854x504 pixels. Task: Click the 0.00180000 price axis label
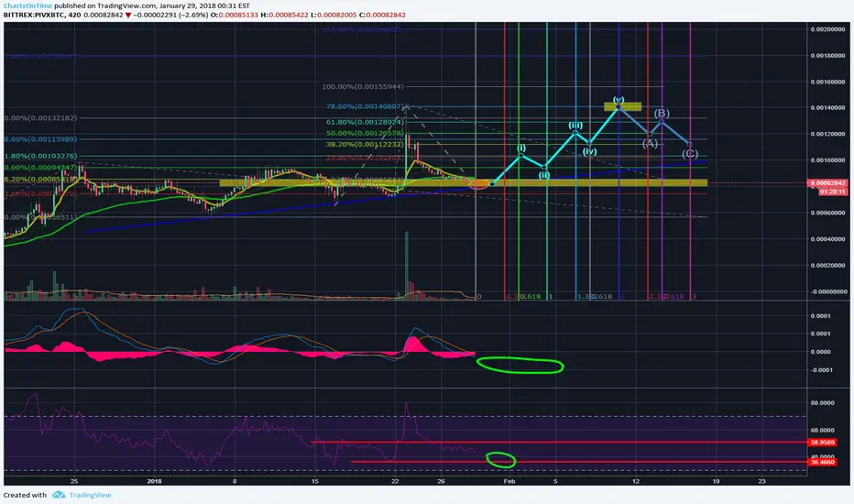pos(827,56)
